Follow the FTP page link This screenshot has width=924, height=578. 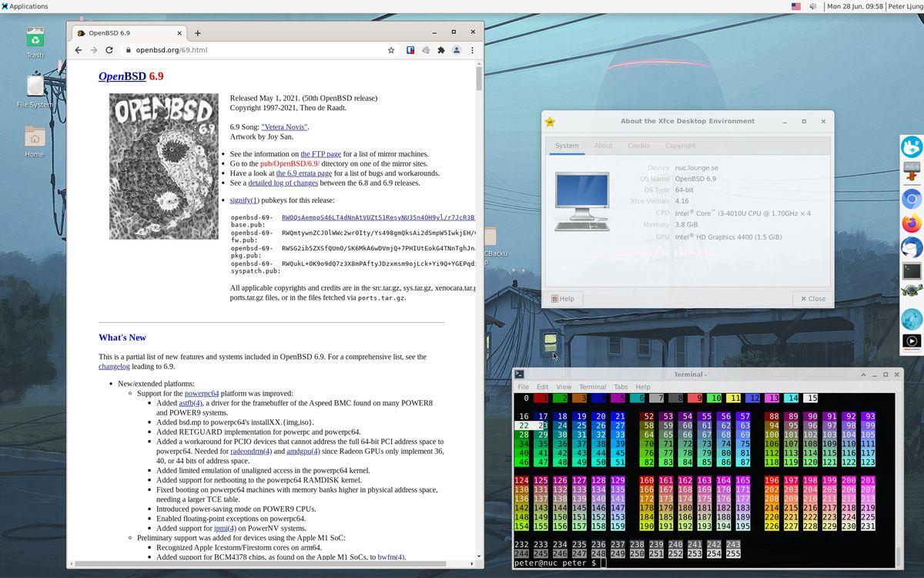click(320, 154)
